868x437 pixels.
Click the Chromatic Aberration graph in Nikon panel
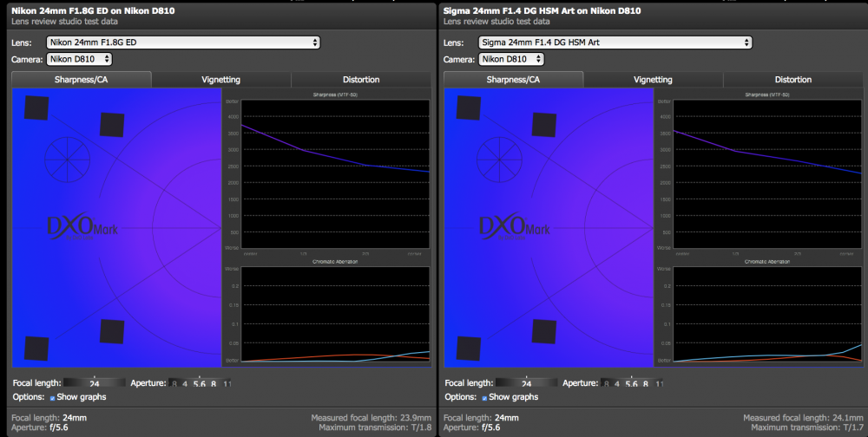coord(335,314)
